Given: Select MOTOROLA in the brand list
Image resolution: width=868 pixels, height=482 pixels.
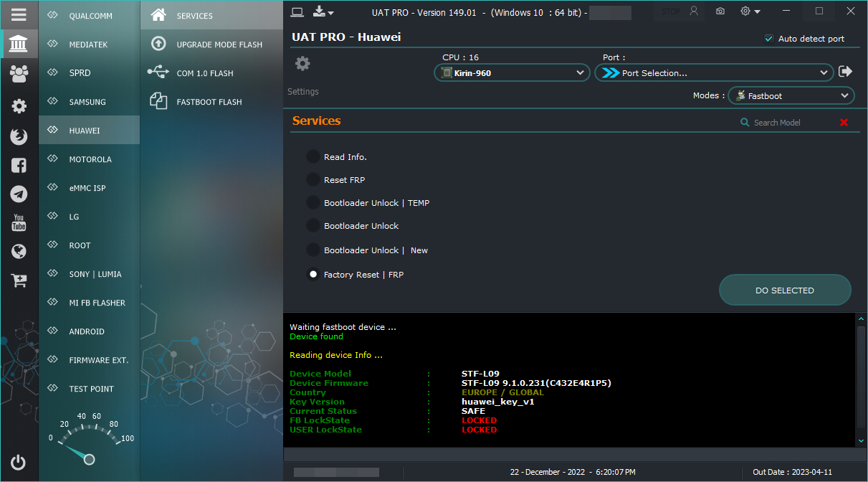Looking at the screenshot, I should (89, 159).
